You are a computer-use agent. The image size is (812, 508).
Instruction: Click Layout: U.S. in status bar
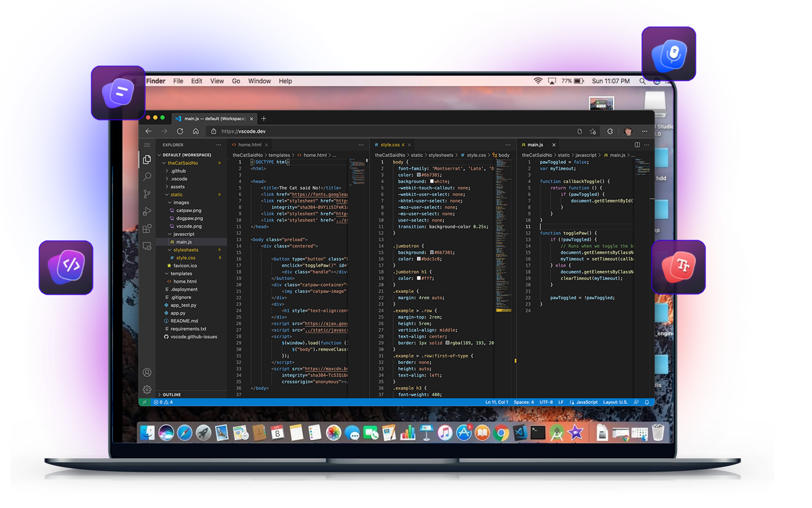point(615,402)
